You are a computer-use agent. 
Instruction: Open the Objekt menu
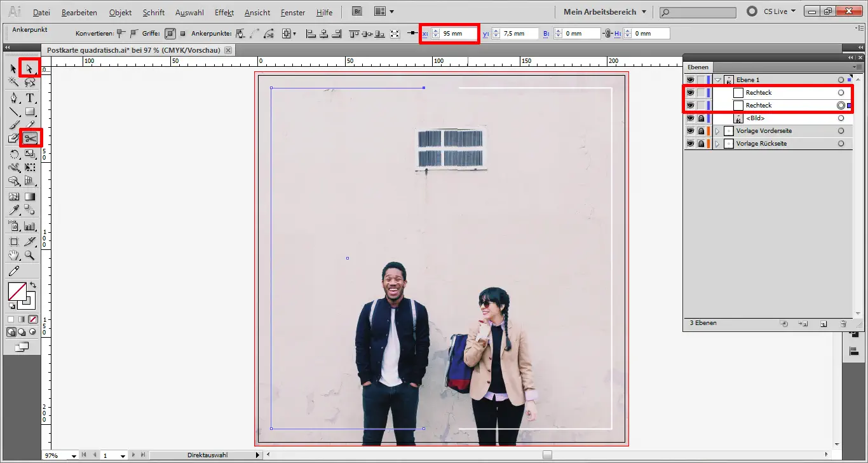120,12
